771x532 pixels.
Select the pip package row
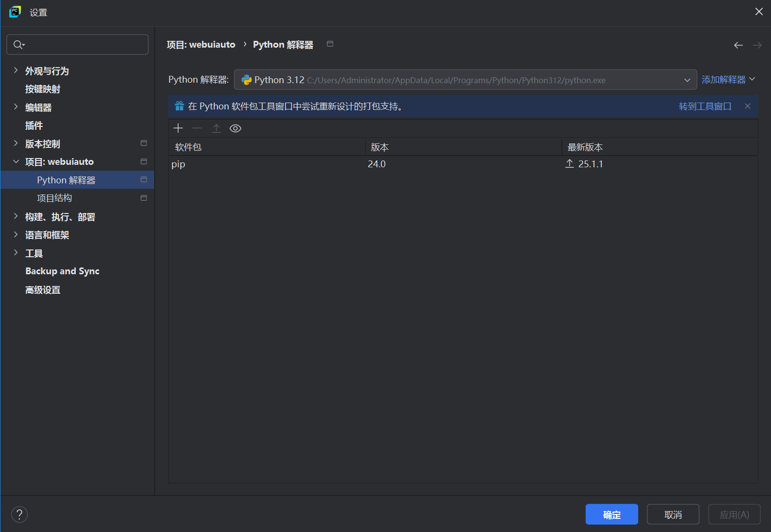(463, 164)
